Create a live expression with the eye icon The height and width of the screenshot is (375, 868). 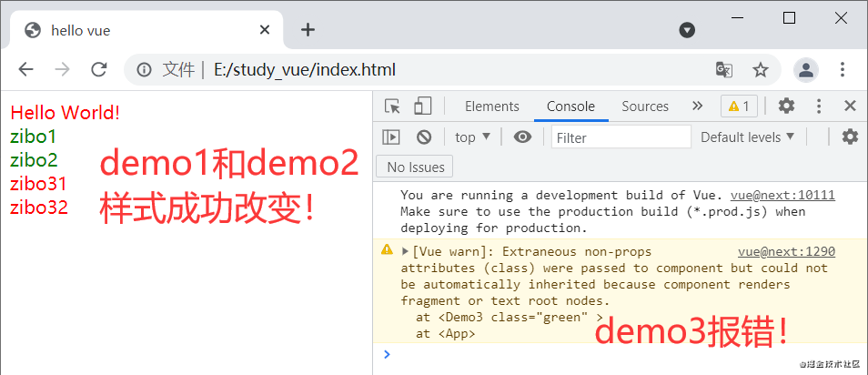522,137
